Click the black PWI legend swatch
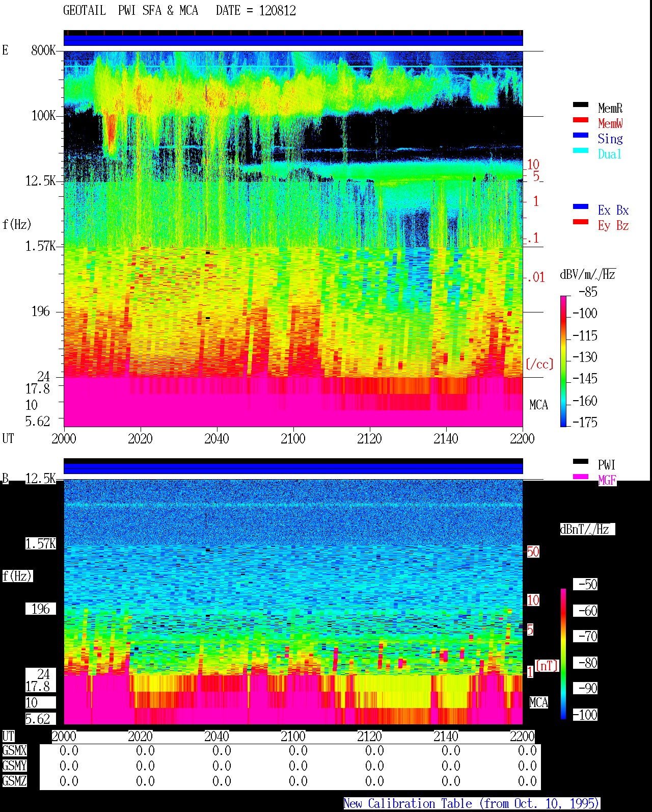The image size is (652, 812). pos(580,461)
